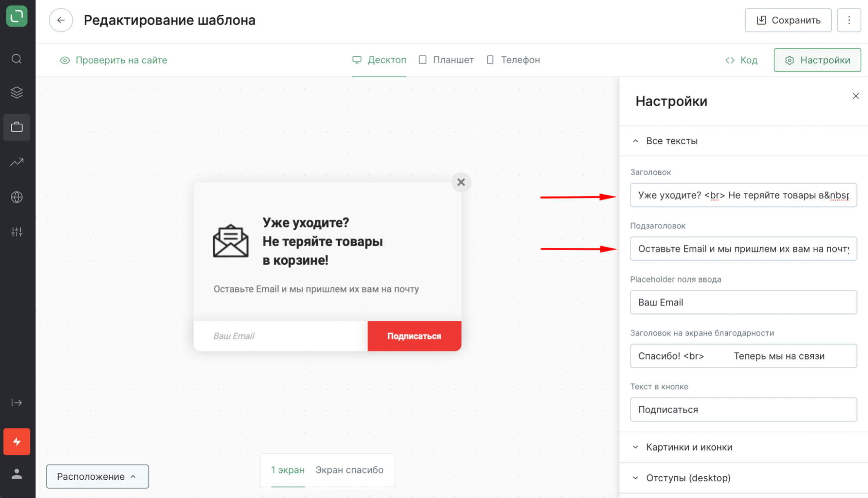Open the layers icon in sidebar
The image size is (868, 498).
pos(17,93)
